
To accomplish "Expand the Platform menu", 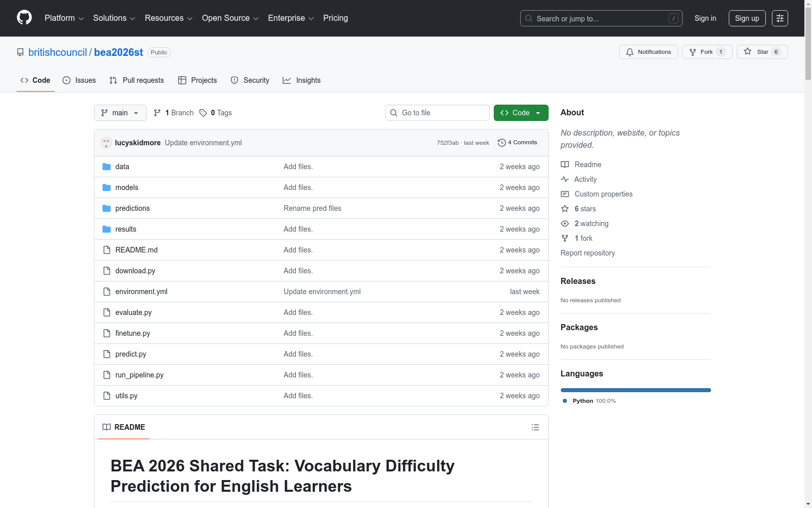I will (x=64, y=18).
